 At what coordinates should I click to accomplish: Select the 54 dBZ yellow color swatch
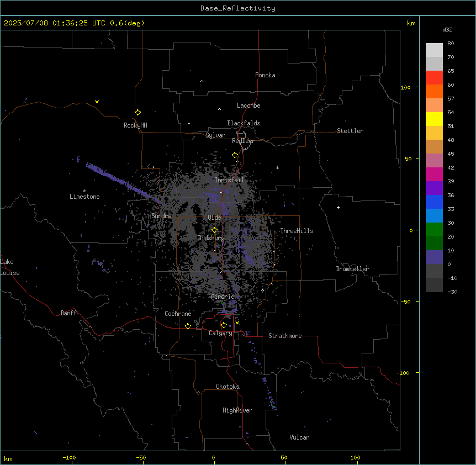(x=434, y=119)
